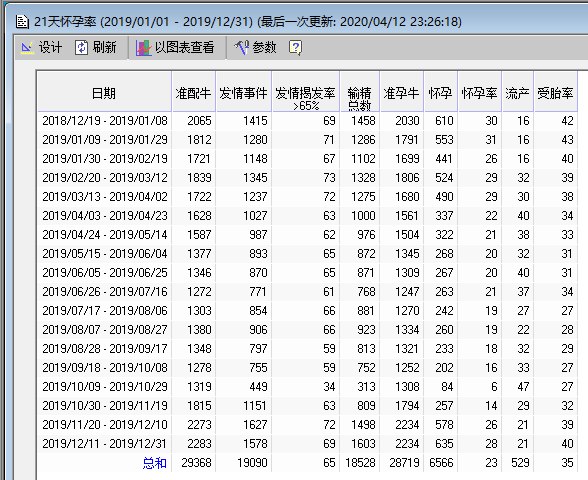This screenshot has height=480, width=588.
Task: Click the 发情事件 column header
Action: [x=243, y=93]
